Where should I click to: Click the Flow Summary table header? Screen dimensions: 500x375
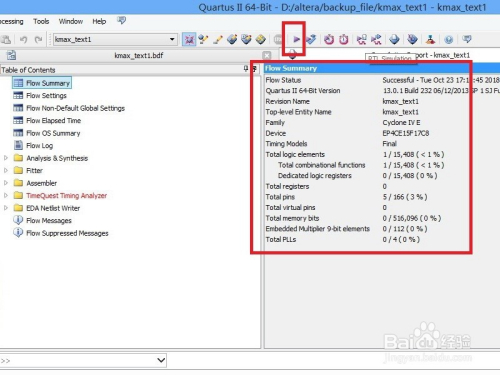(x=382, y=68)
